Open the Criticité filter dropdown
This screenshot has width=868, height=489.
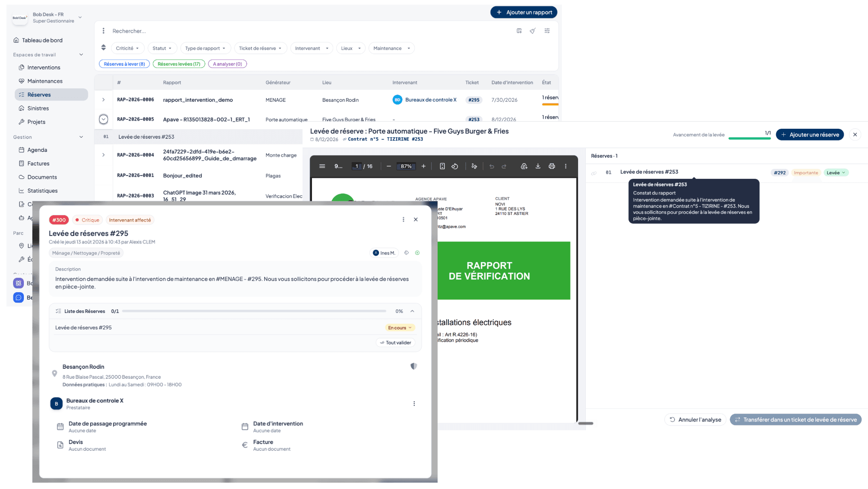tap(127, 48)
